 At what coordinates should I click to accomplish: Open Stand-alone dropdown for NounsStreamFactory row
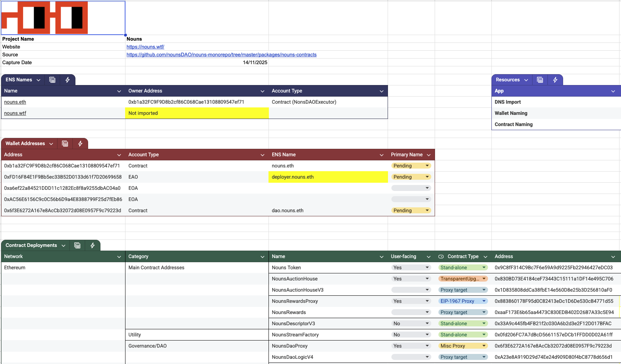click(463, 335)
